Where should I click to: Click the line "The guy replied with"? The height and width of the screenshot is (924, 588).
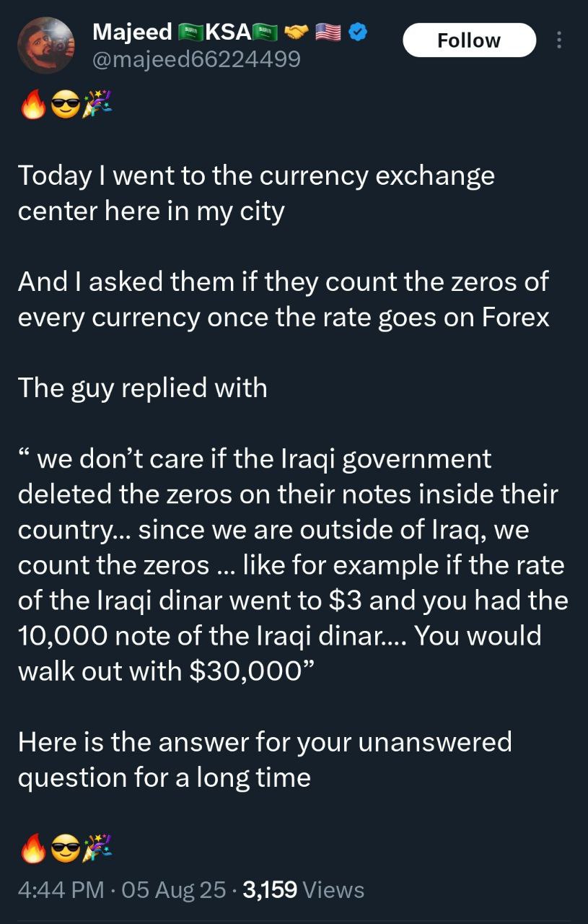(x=142, y=388)
